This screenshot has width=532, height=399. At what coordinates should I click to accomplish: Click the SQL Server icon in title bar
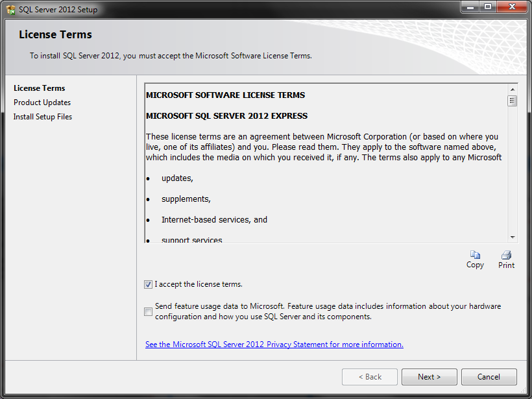click(9, 8)
